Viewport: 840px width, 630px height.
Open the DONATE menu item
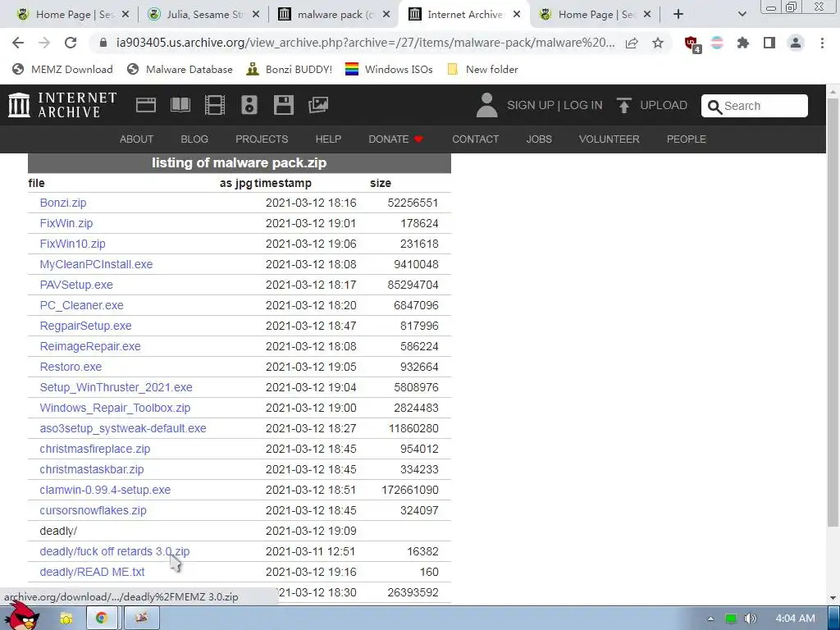point(396,139)
